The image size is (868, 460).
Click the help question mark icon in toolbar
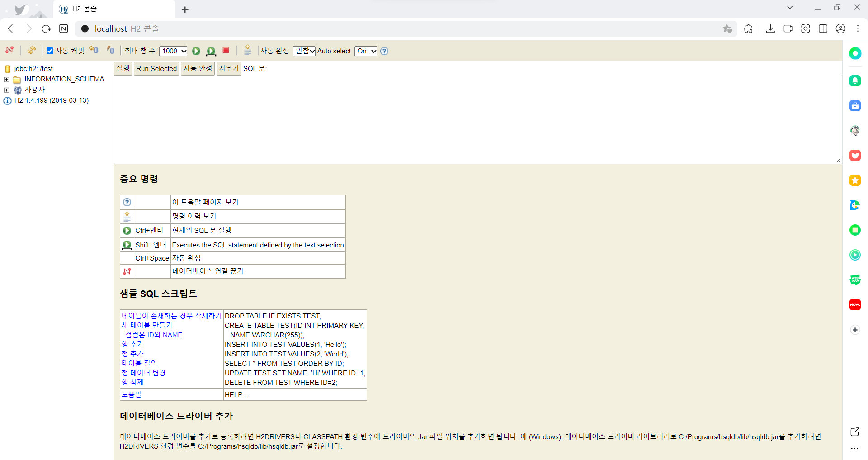(x=384, y=51)
